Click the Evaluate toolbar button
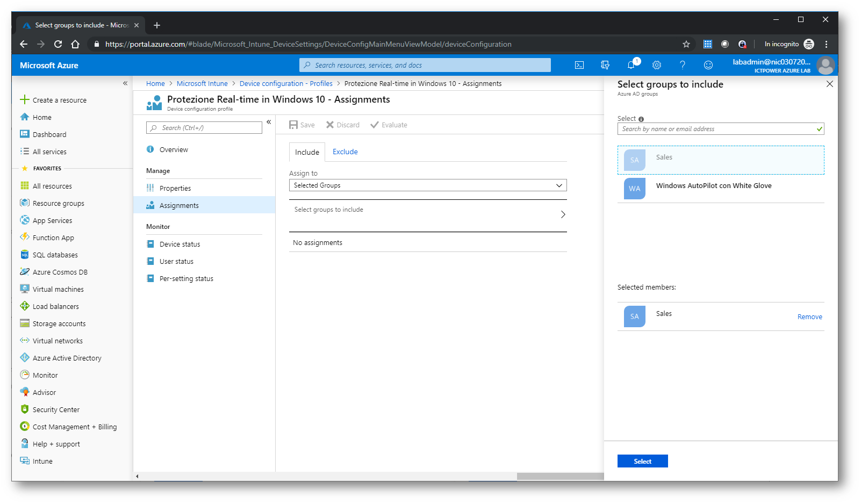861x504 pixels. click(389, 125)
